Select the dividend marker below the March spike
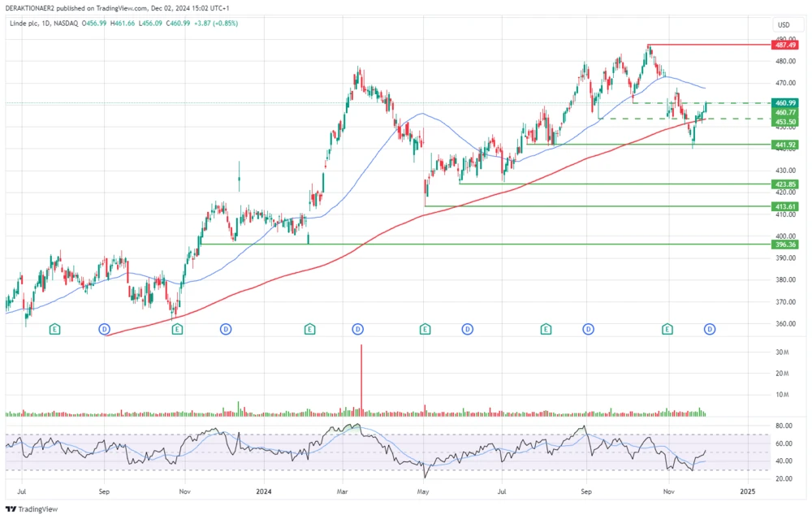The width and height of the screenshot is (812, 519). point(358,329)
